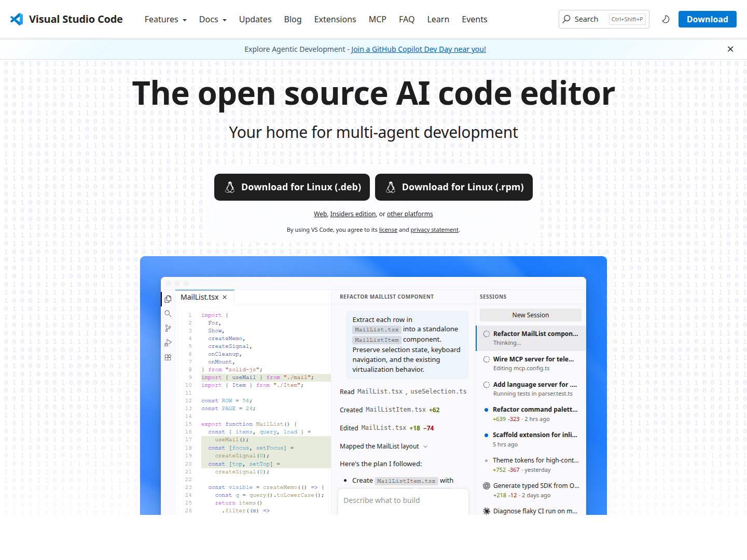Open the privacy statement link
747x560 pixels.
coord(435,230)
